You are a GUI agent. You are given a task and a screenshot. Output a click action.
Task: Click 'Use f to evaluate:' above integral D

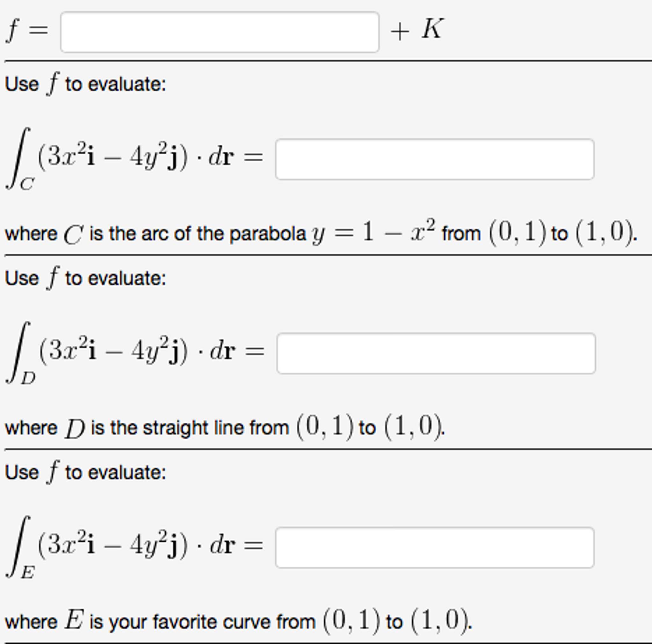tap(86, 278)
